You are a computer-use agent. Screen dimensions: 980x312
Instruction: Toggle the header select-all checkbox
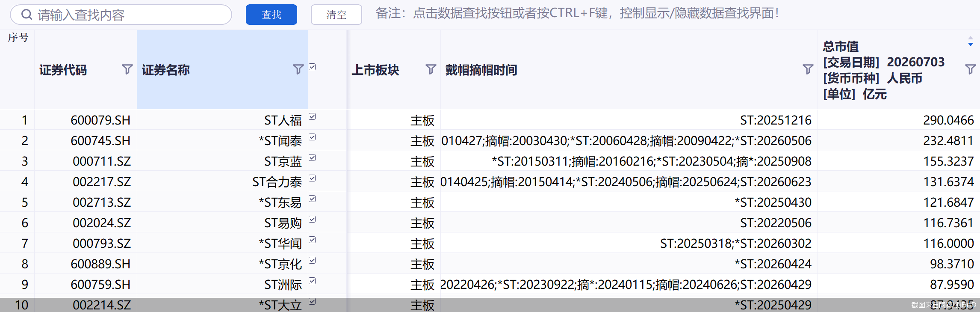pyautogui.click(x=312, y=67)
